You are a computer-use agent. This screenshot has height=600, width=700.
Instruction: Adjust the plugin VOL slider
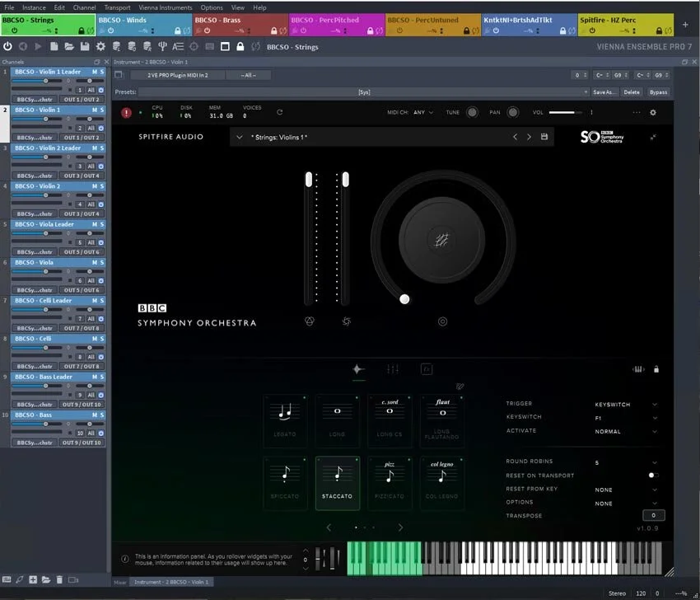click(x=565, y=113)
